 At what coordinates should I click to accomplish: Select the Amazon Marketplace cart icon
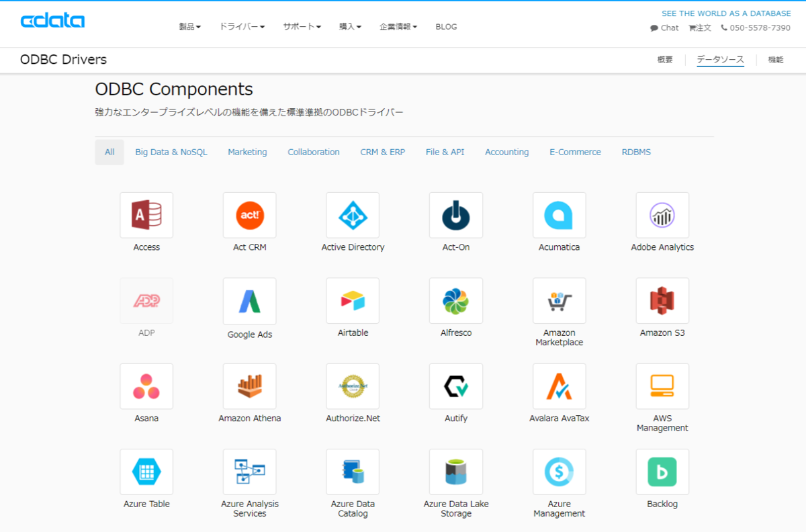pos(559,300)
